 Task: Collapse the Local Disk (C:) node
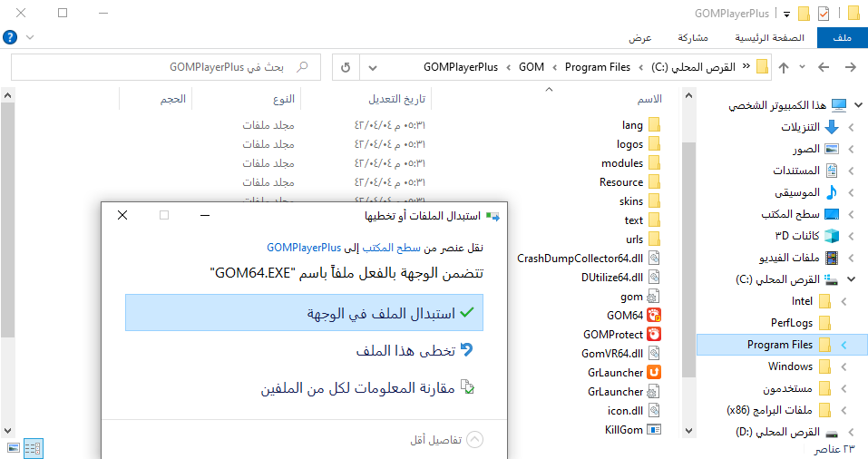click(x=851, y=279)
